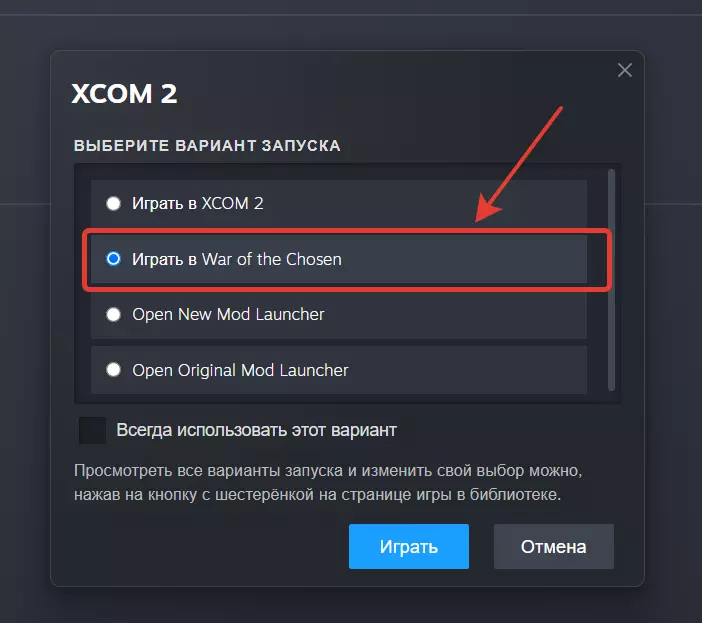Close the XCOM 2 launch dialog
This screenshot has height=623, width=702.
pos(625,70)
